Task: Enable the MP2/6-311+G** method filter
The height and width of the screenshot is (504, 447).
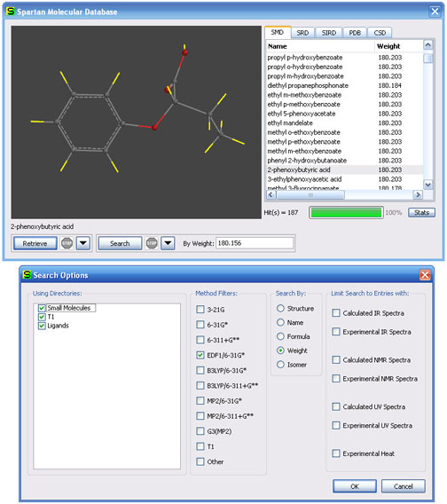Action: click(200, 415)
